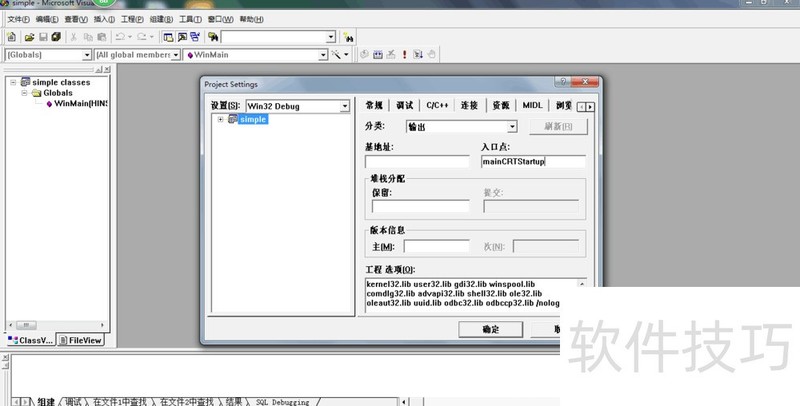Click the Stop Build icon
This screenshot has height=406, width=800.
(391, 54)
